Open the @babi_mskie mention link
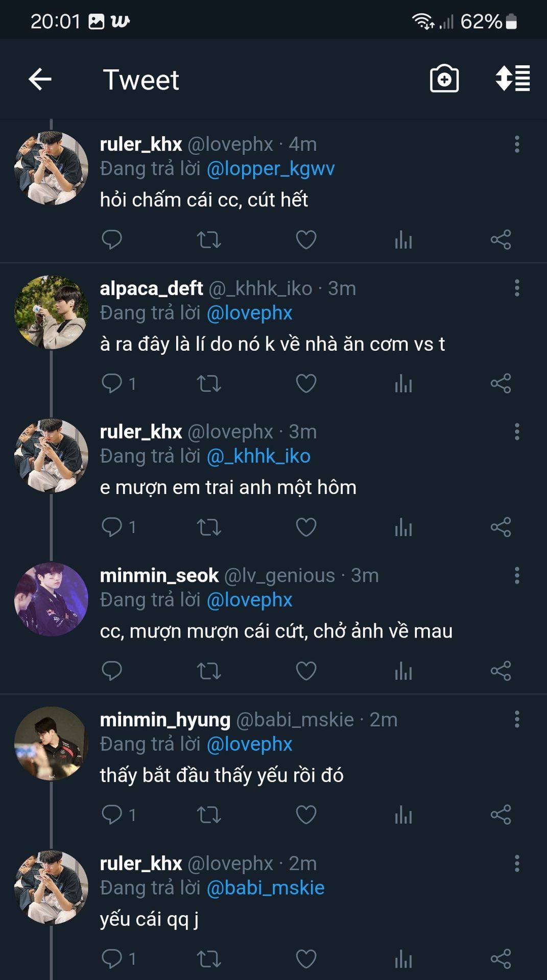This screenshot has width=547, height=980. click(x=266, y=888)
